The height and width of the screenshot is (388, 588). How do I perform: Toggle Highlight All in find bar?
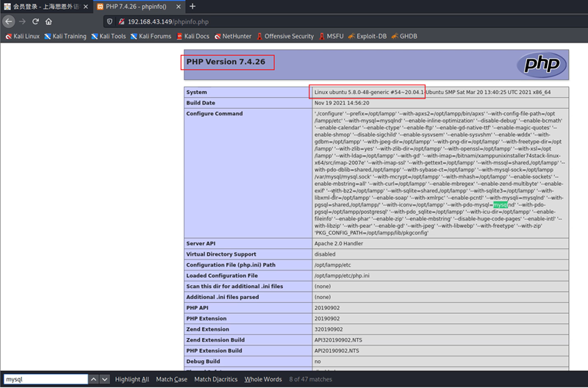click(132, 379)
